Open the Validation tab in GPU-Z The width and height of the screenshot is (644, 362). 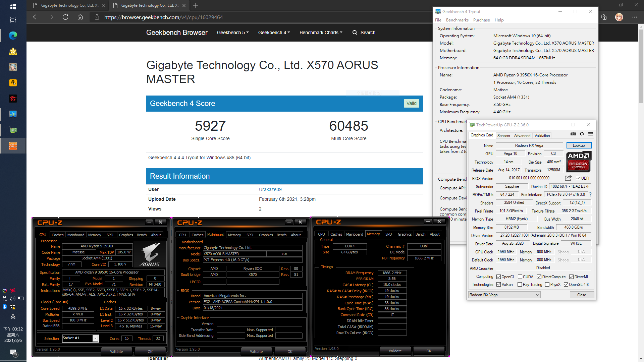point(542,136)
